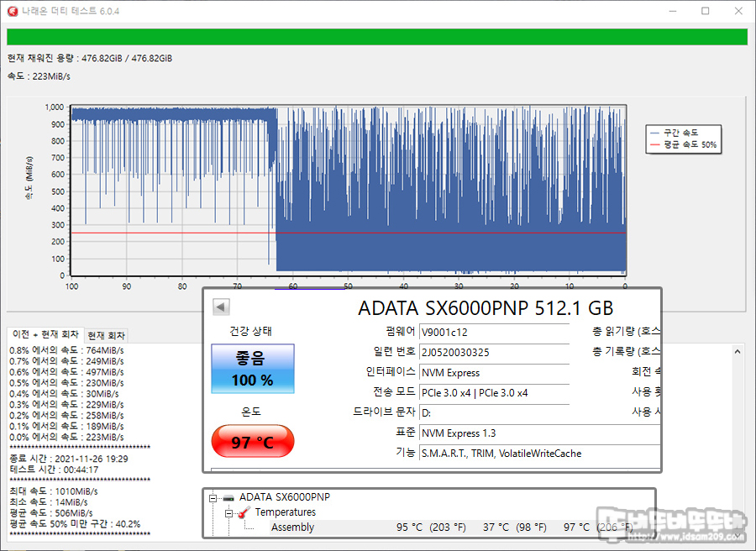756x551 pixels.
Task: Click the 최대 속도 : 1010MiB/s line
Action: coord(54,491)
